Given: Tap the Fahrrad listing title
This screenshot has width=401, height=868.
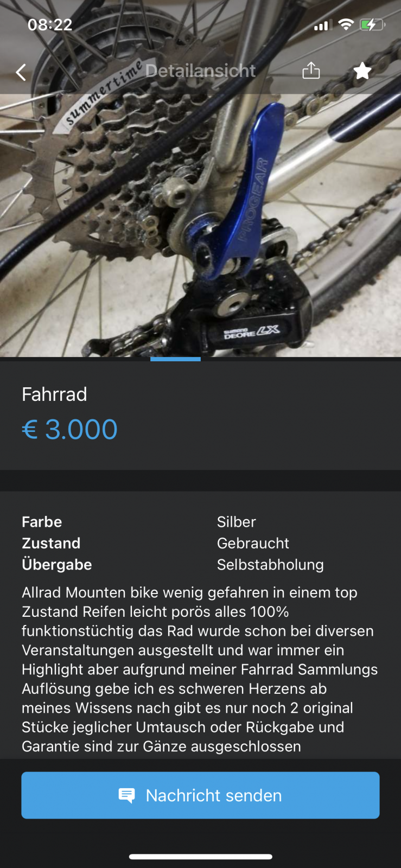Looking at the screenshot, I should click(x=54, y=394).
